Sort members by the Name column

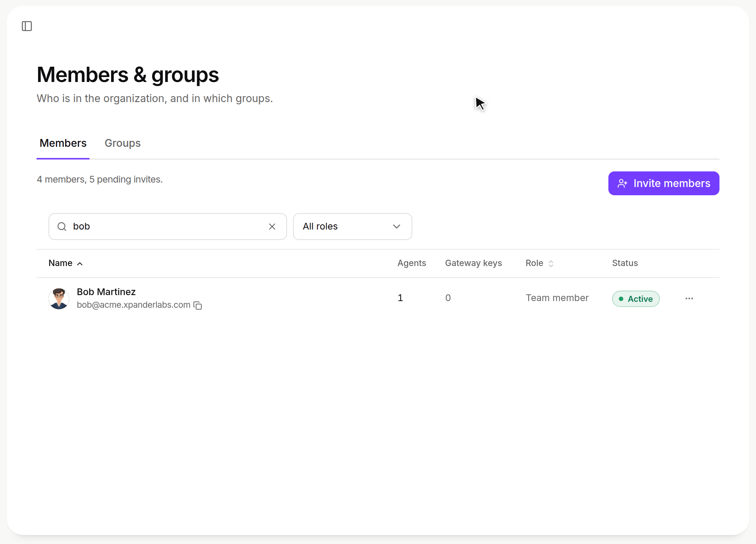(66, 263)
